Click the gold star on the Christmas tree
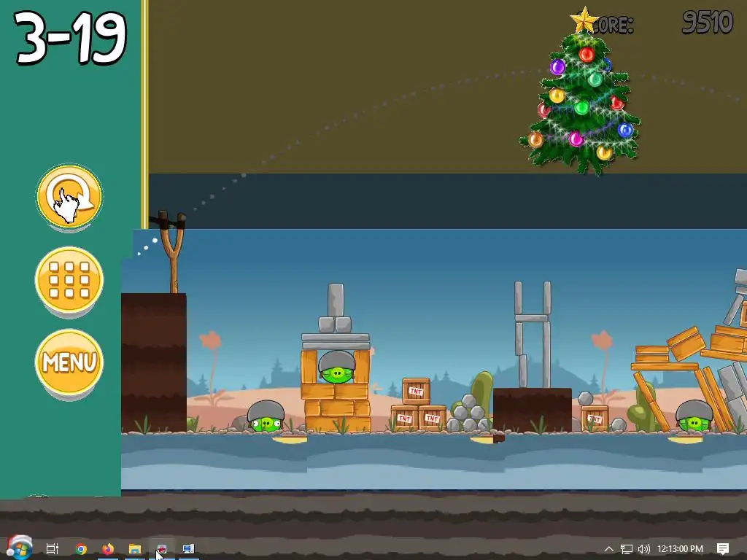This screenshot has height=560, width=747. [x=584, y=20]
